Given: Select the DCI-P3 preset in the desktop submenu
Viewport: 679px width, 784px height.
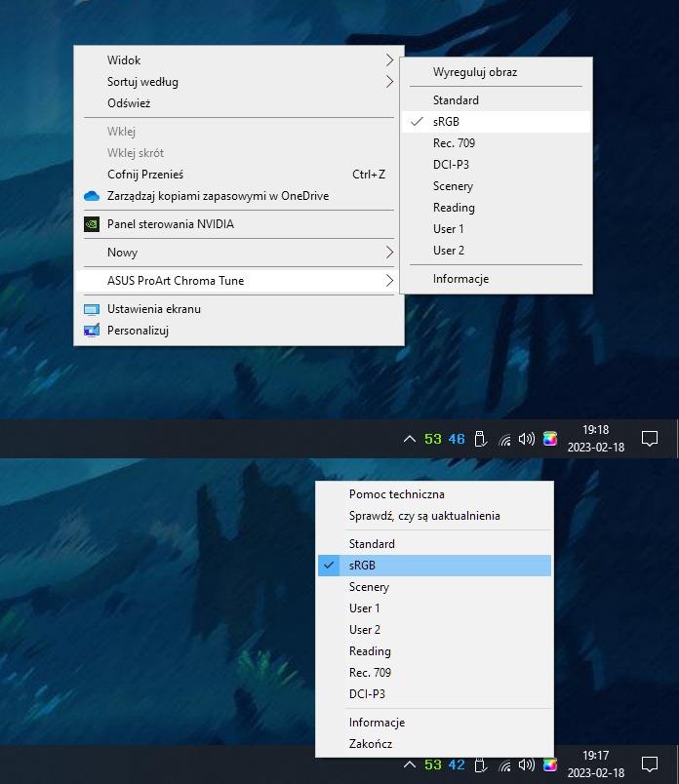Looking at the screenshot, I should (x=496, y=165).
